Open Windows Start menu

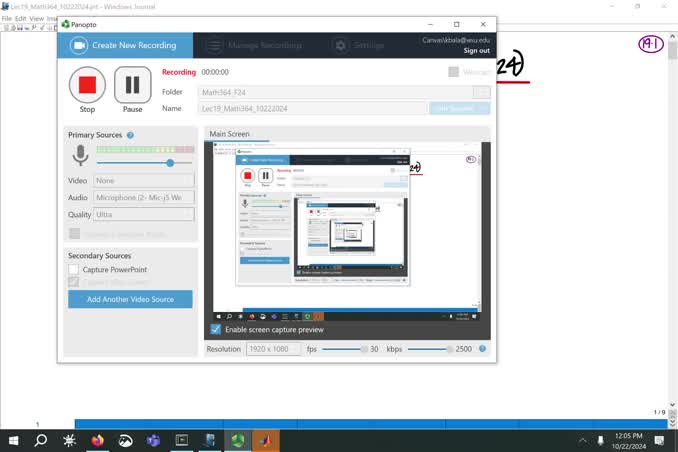(14, 440)
